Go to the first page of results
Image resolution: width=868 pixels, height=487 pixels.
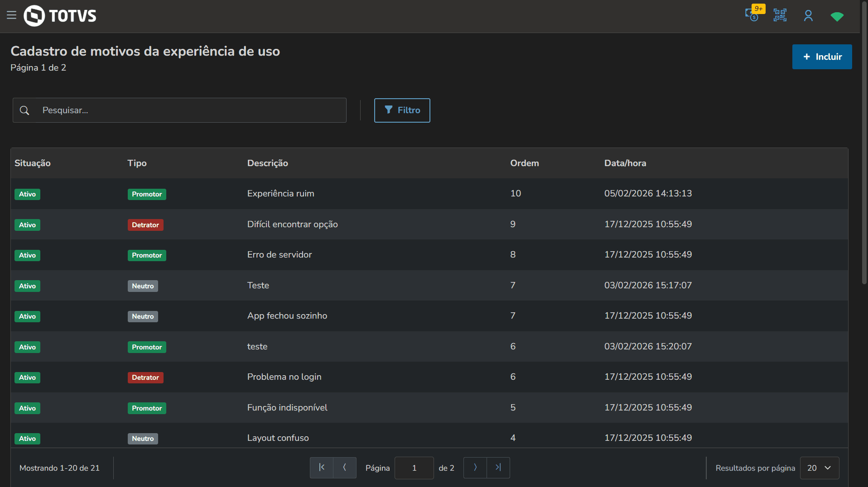click(x=322, y=468)
